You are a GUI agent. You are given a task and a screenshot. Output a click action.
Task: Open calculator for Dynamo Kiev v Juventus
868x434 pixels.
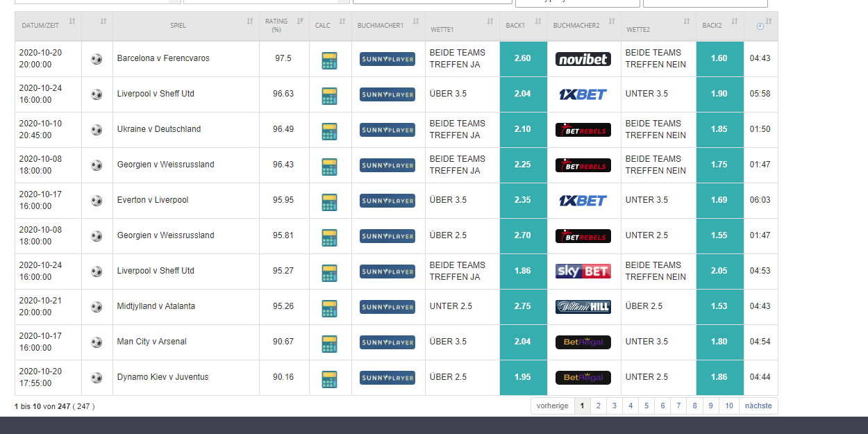(330, 379)
